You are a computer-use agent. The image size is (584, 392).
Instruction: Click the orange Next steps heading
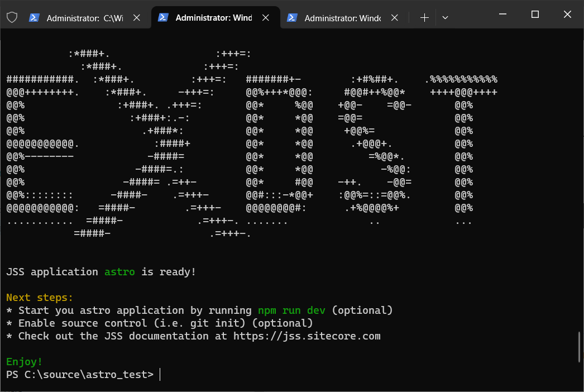click(39, 297)
